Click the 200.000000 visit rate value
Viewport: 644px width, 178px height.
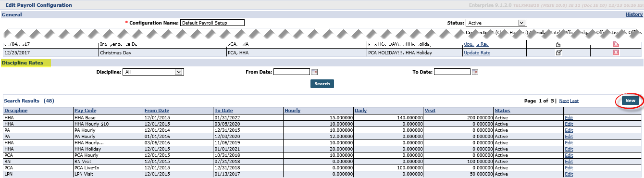click(x=480, y=117)
